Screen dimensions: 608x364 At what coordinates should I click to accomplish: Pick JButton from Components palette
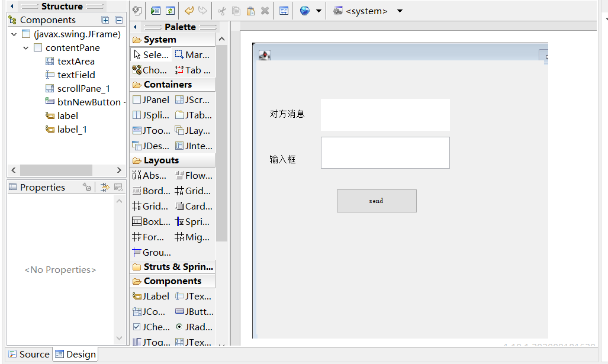coord(194,312)
